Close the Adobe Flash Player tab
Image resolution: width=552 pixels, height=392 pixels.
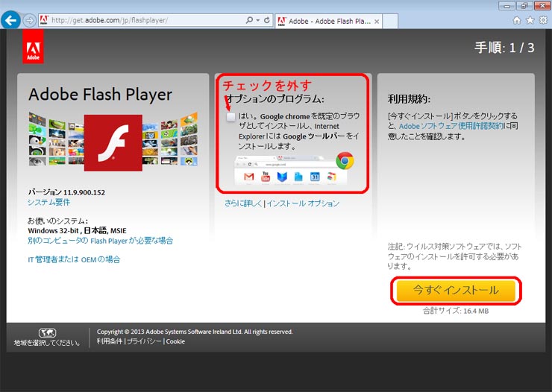(x=377, y=22)
